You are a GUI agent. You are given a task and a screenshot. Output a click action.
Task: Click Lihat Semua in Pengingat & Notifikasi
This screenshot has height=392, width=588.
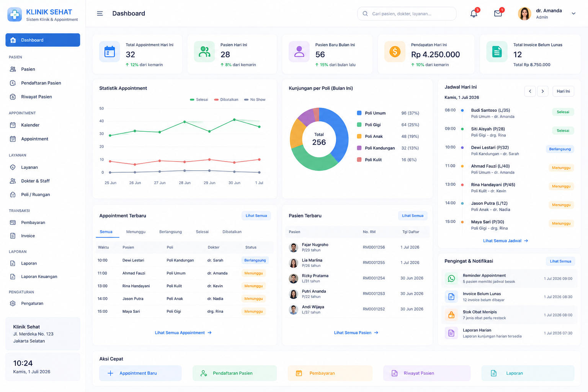(560, 261)
